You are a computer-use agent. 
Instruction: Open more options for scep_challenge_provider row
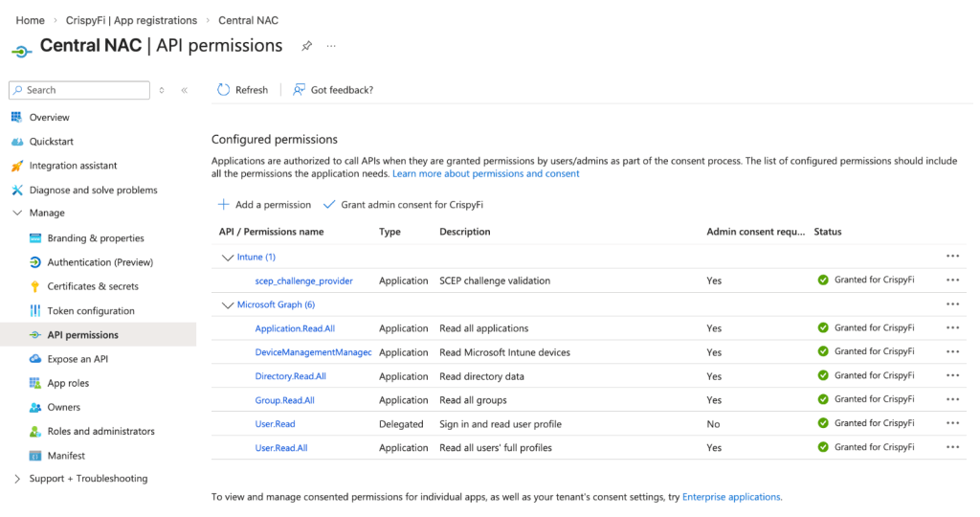[951, 281]
